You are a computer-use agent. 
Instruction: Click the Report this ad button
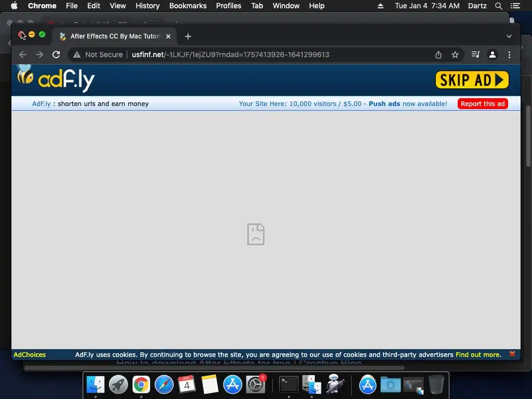(483, 104)
